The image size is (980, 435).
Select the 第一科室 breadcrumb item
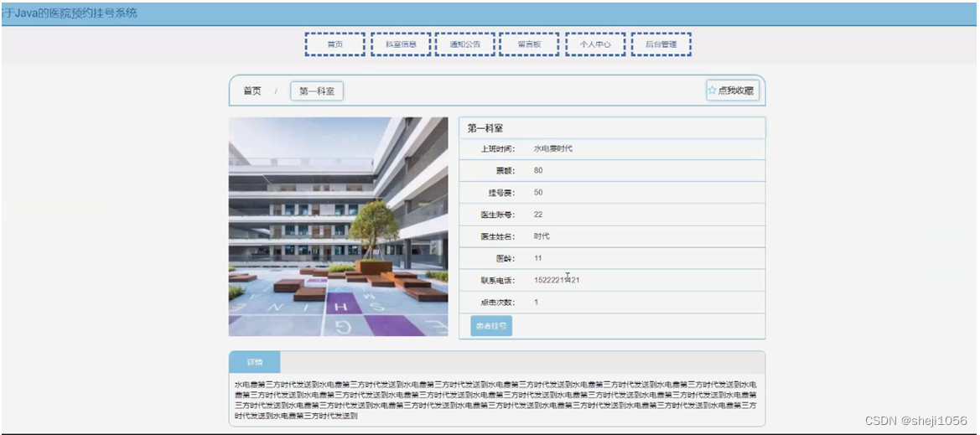coord(317,91)
